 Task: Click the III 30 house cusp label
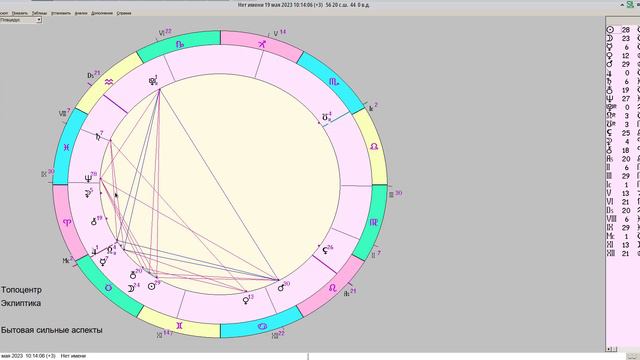click(x=395, y=194)
